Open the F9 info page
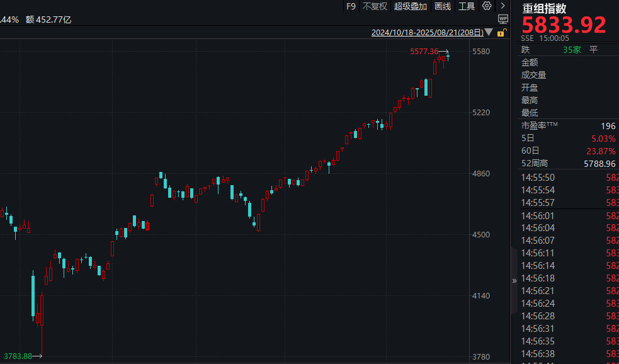This screenshot has width=619, height=364. [351, 6]
